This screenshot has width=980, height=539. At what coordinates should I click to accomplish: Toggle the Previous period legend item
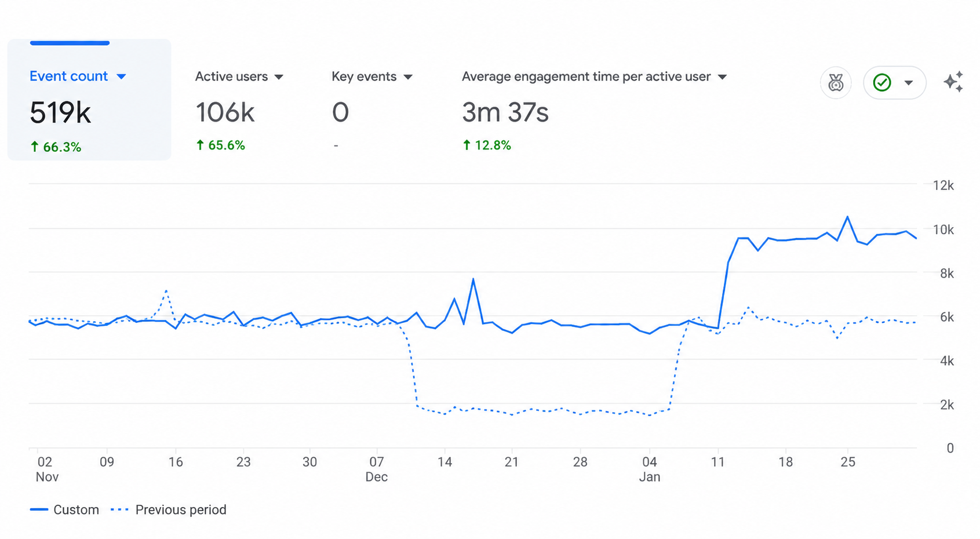pyautogui.click(x=169, y=510)
